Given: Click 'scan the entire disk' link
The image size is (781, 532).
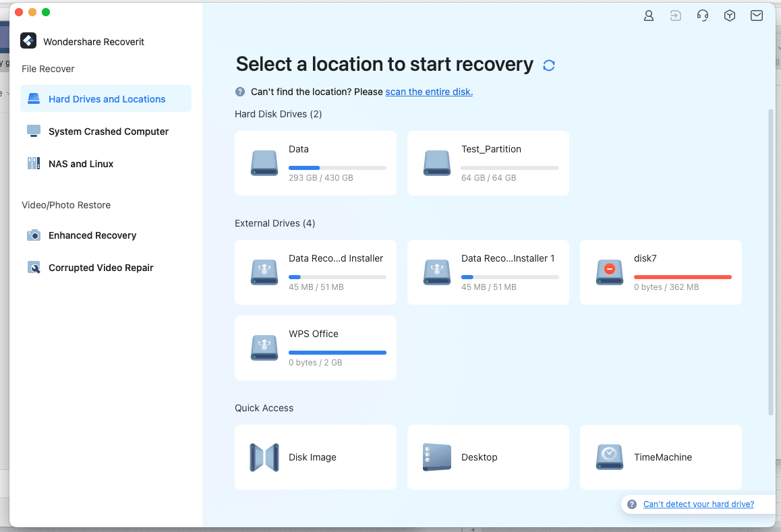Looking at the screenshot, I should pos(429,92).
